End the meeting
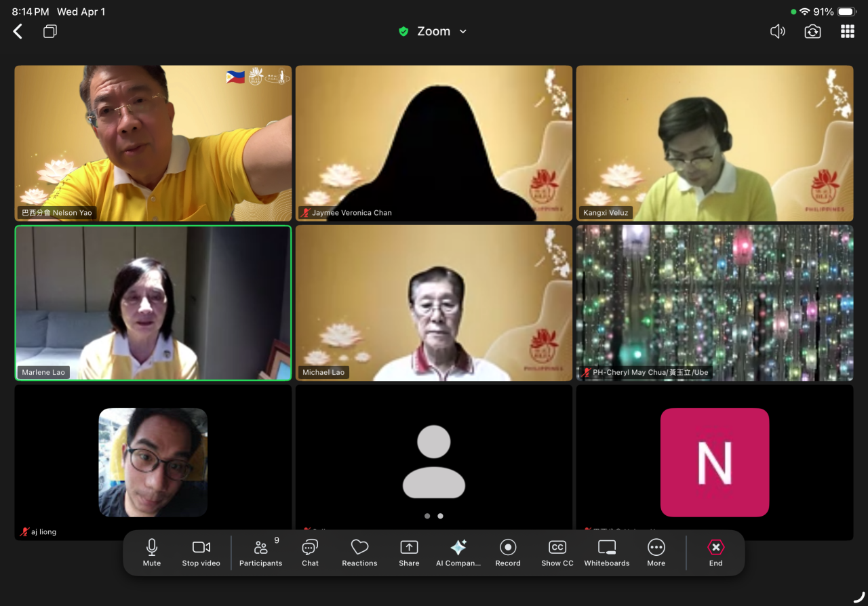Viewport: 868px width, 606px height. point(715,552)
